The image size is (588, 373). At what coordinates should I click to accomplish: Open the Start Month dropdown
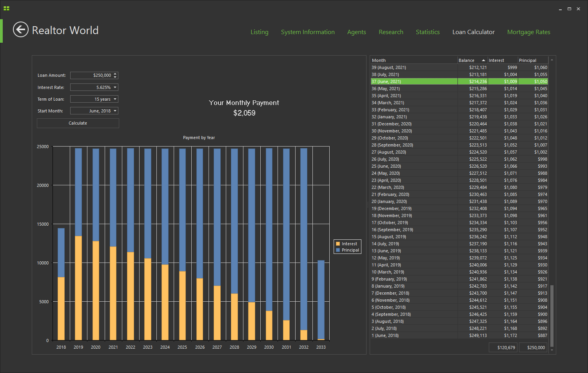pos(115,111)
